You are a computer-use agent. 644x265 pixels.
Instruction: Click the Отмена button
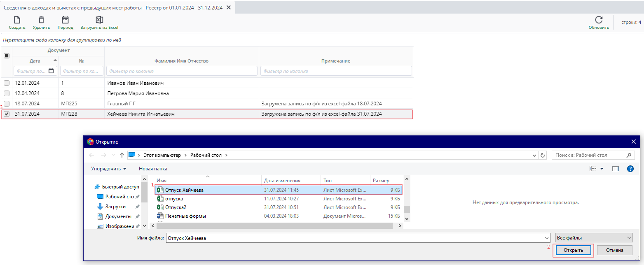(615, 250)
